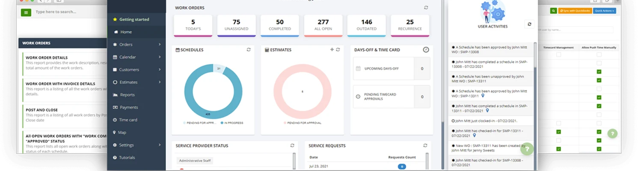Click location pin under 'checked-in for SMP-13311'
The width and height of the screenshot is (644, 171).
point(474,136)
